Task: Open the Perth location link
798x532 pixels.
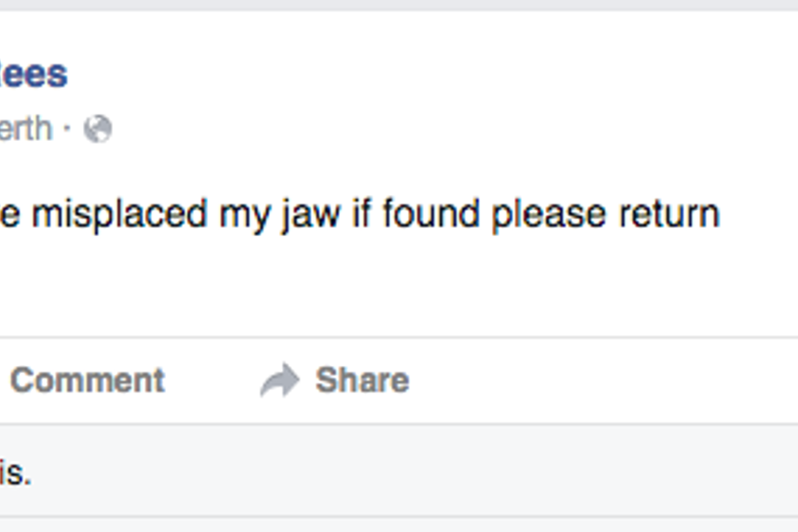Action: click(x=26, y=129)
